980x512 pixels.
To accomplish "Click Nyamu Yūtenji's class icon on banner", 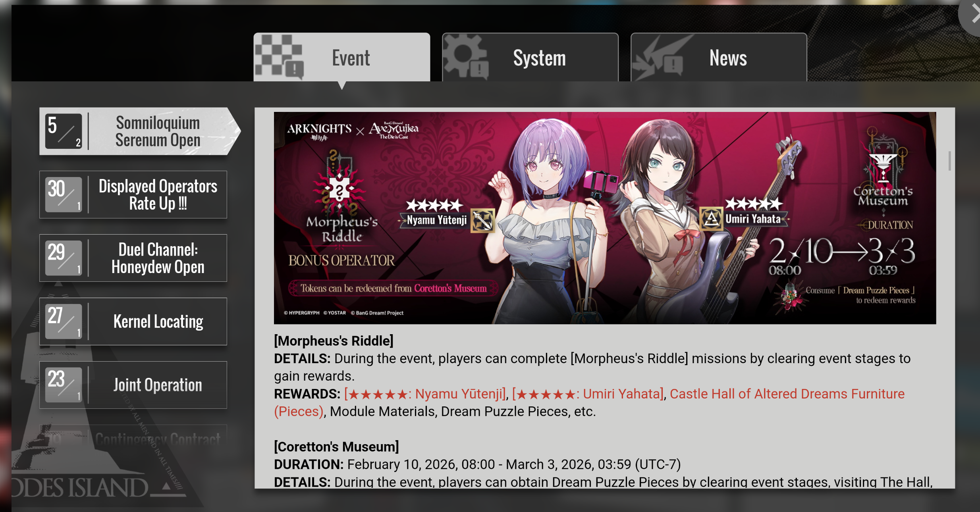I will [x=482, y=220].
